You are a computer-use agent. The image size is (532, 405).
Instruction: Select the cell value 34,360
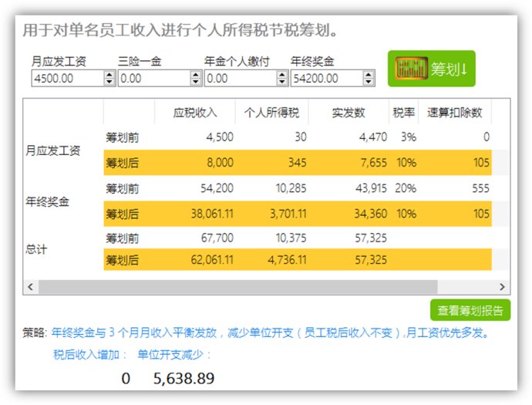[371, 214]
